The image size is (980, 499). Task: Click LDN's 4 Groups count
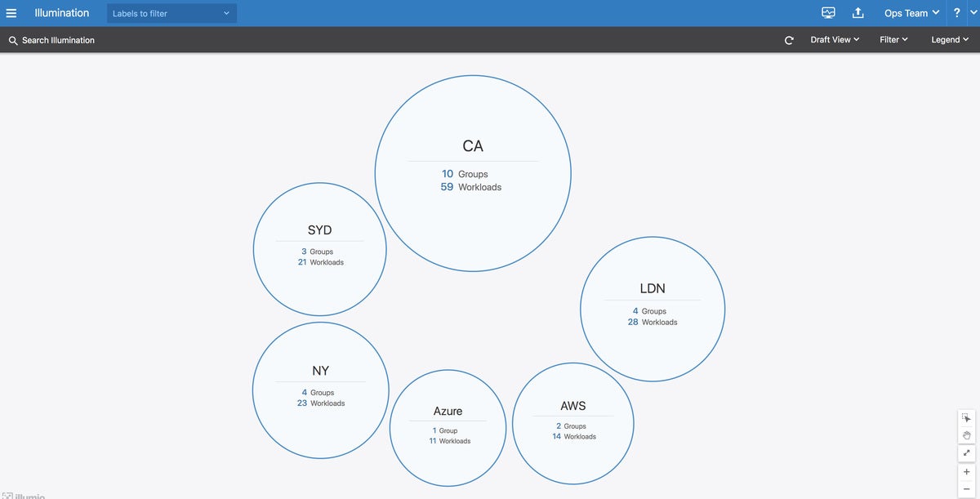tap(649, 311)
